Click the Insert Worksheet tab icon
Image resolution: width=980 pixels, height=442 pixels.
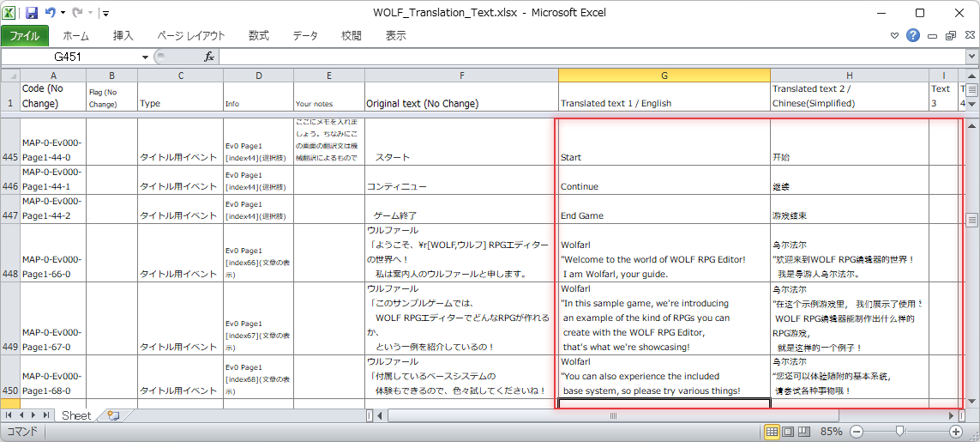click(x=112, y=415)
